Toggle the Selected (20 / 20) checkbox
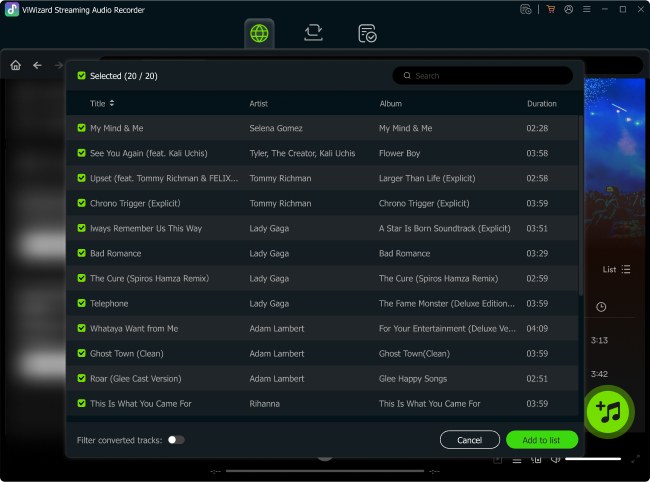The height and width of the screenshot is (482, 650). (81, 75)
